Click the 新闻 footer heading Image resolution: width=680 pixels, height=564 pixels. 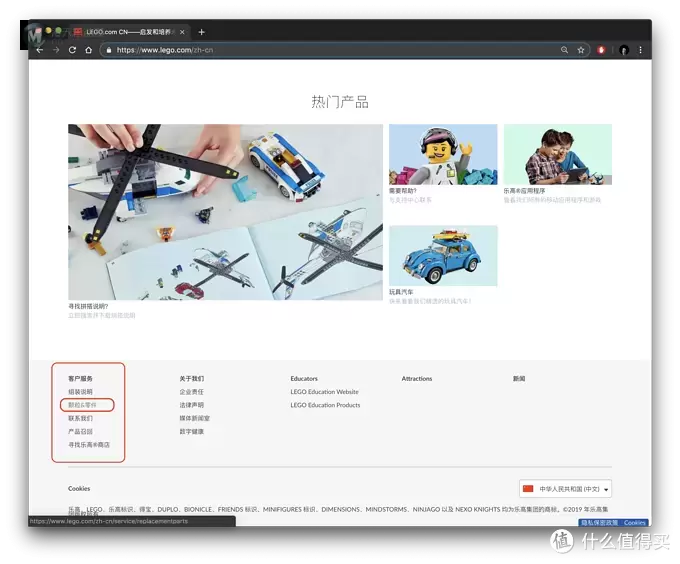(519, 378)
